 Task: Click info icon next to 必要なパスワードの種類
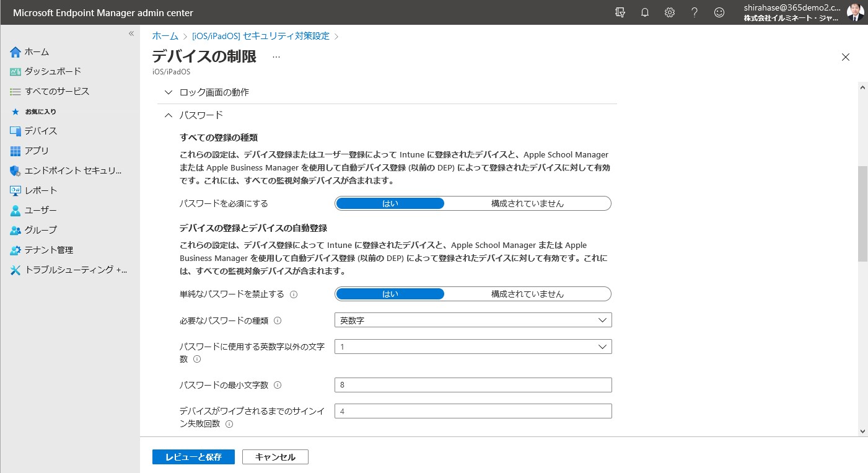coord(278,320)
